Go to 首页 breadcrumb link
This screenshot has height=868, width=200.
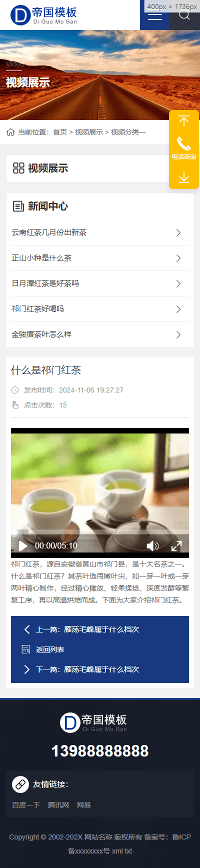[60, 132]
